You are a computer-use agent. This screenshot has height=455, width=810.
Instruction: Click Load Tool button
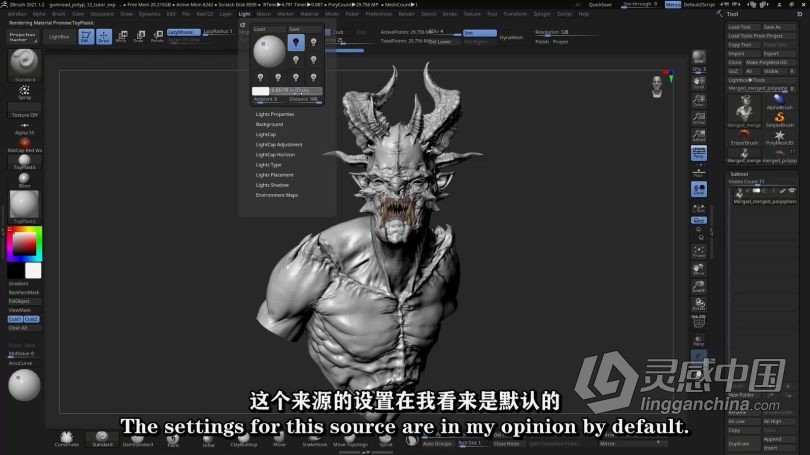click(744, 27)
